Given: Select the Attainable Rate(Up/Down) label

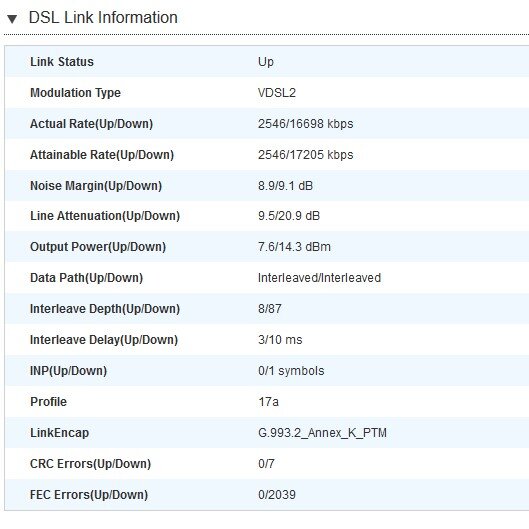Looking at the screenshot, I should click(102, 155).
